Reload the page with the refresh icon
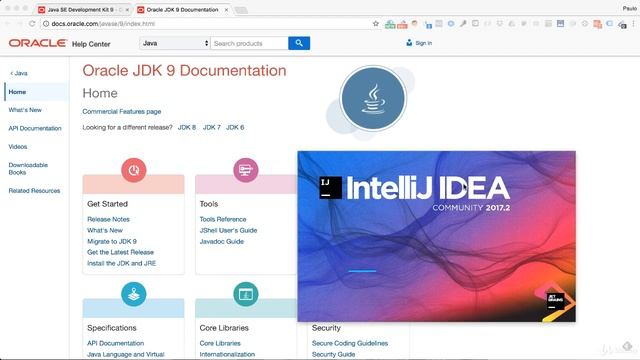This screenshot has width=640, height=360. point(32,24)
